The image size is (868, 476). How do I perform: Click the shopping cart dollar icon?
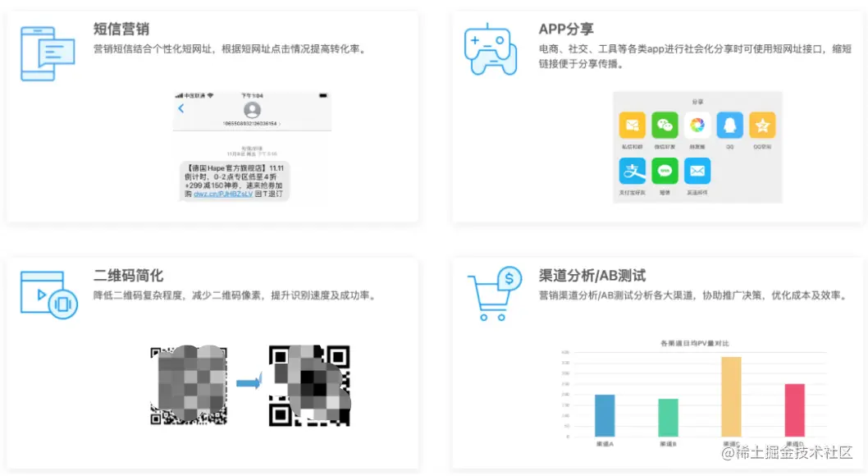pyautogui.click(x=495, y=294)
